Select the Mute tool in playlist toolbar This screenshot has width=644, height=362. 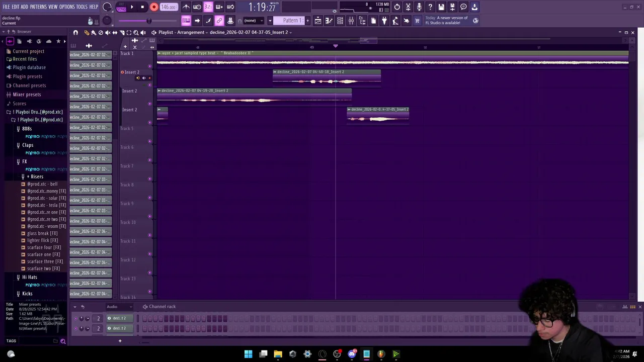(x=108, y=33)
